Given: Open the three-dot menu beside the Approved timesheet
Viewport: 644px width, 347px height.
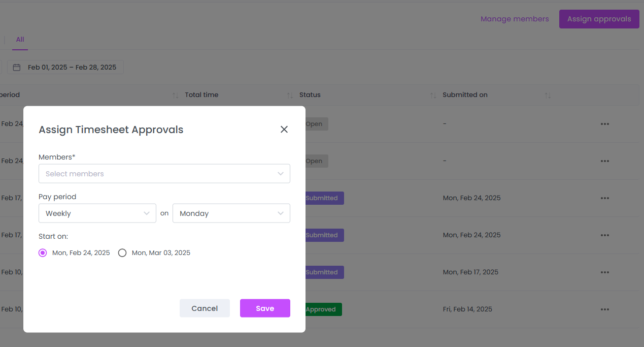Looking at the screenshot, I should point(604,309).
